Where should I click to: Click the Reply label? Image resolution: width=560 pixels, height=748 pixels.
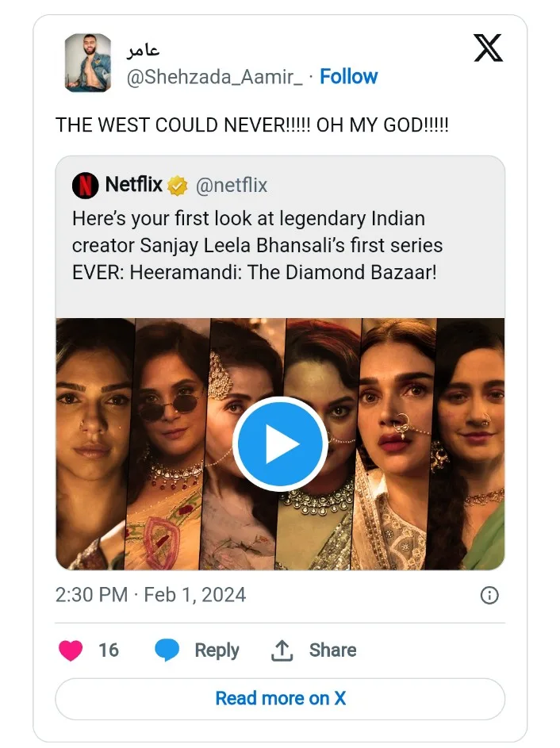click(x=217, y=650)
